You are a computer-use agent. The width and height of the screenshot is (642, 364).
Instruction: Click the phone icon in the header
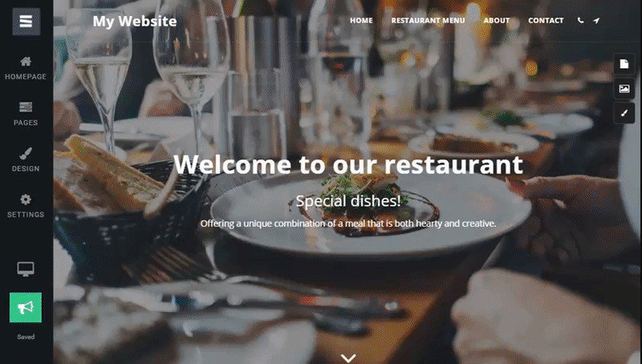(580, 20)
